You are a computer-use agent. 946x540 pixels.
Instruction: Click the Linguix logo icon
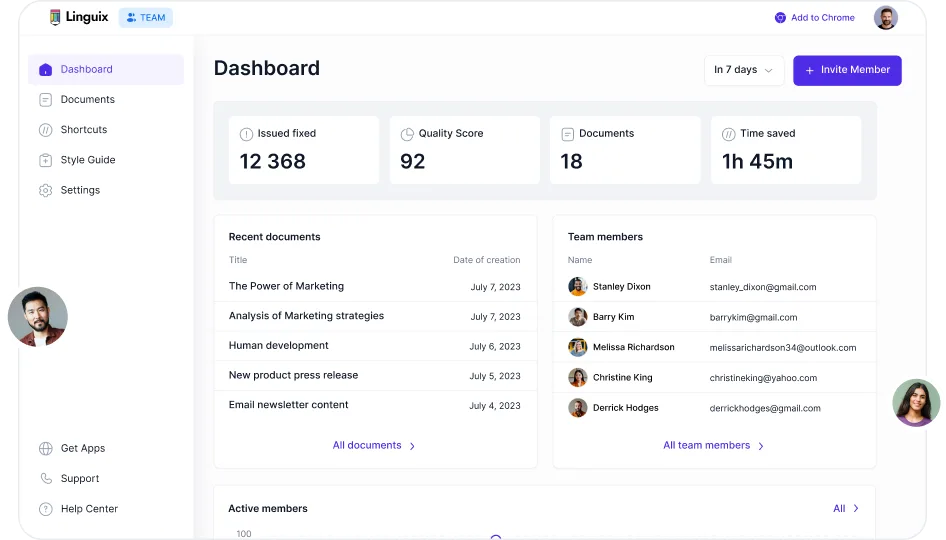(x=55, y=17)
